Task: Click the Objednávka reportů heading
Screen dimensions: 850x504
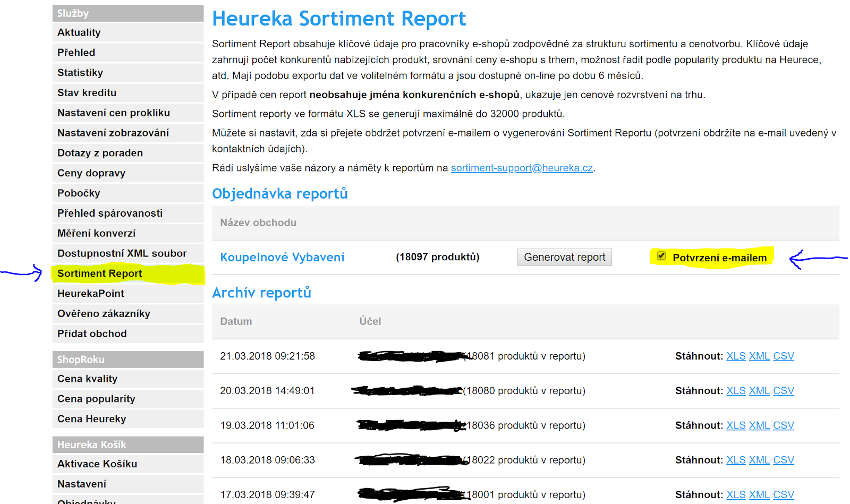Action: 280,193
